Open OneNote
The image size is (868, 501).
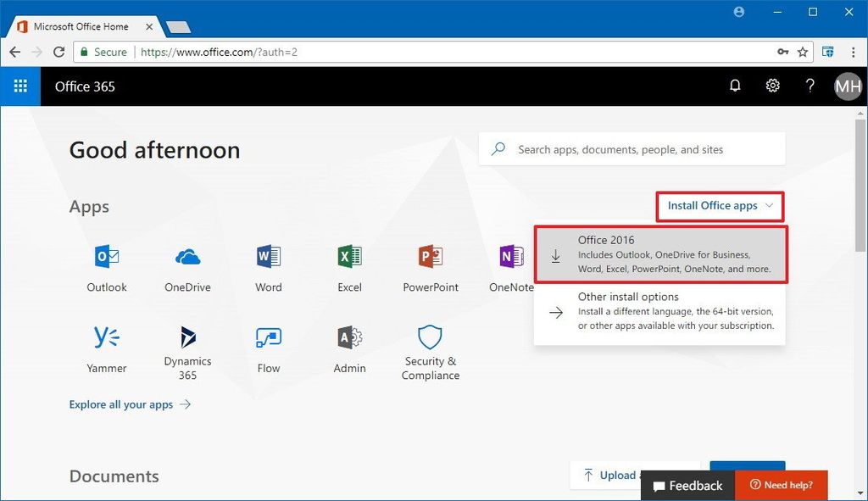point(511,261)
